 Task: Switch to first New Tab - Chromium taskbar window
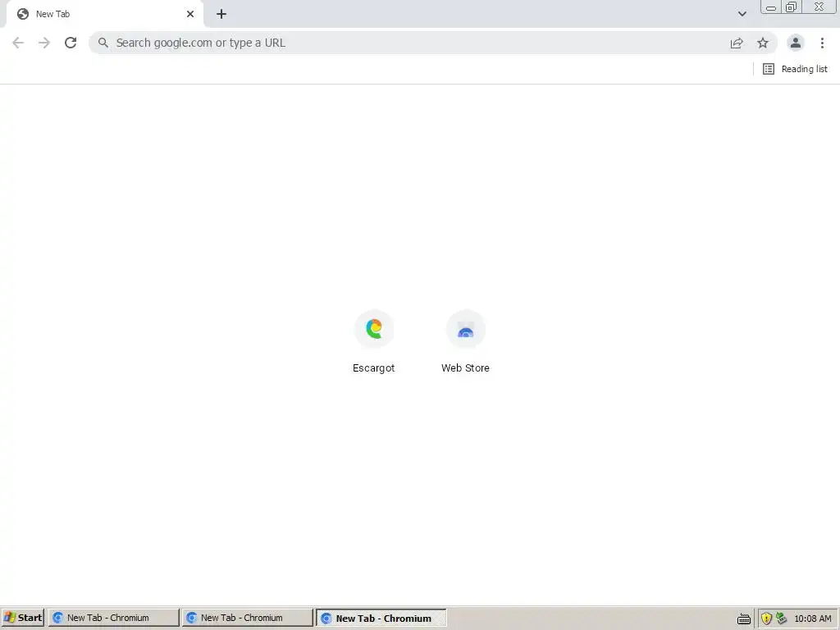(113, 618)
